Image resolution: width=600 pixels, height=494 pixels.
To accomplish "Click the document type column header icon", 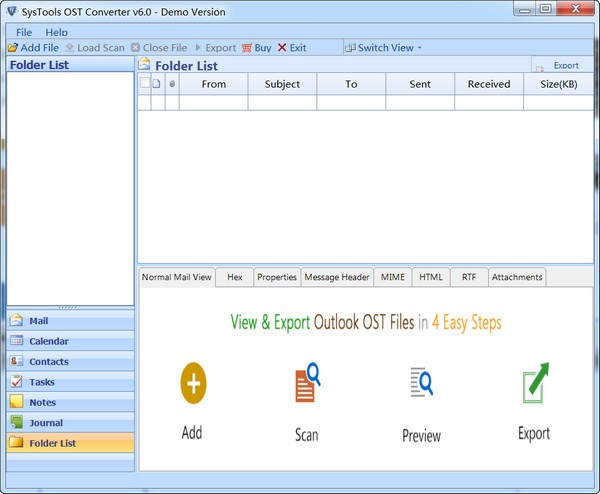I will pyautogui.click(x=156, y=84).
